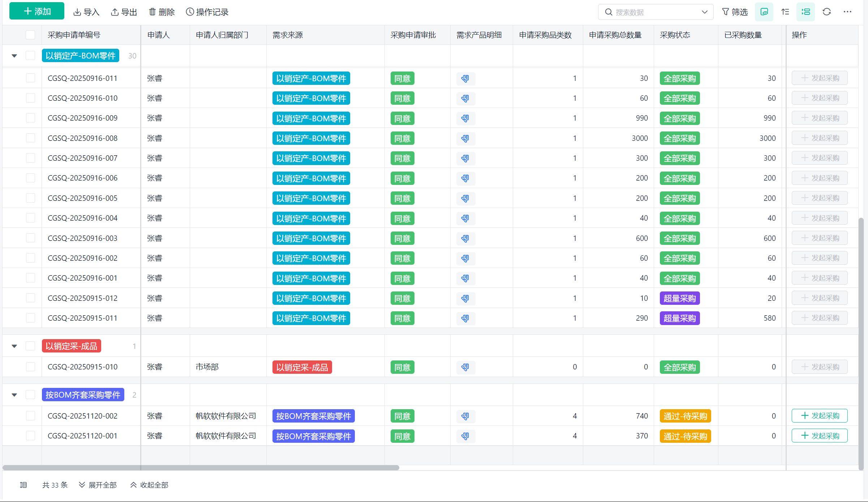The image size is (868, 502).
Task: Click row height icon in bottom bar
Action: tap(23, 485)
